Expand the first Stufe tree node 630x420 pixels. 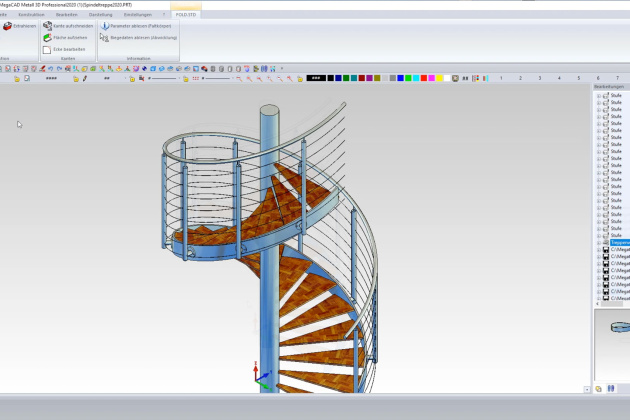[598, 96]
